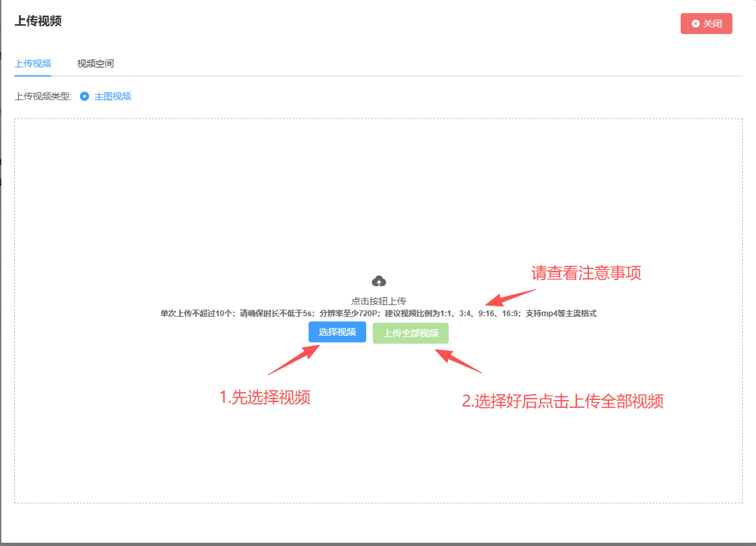Click the X icon inside 关闭 button
756x546 pixels.
(696, 24)
